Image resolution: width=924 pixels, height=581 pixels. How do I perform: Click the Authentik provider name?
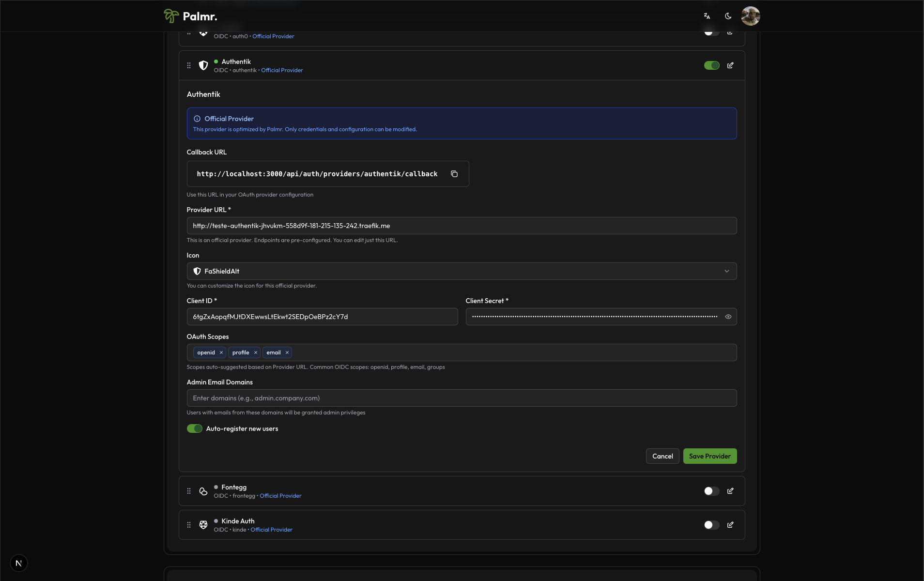[236, 61]
